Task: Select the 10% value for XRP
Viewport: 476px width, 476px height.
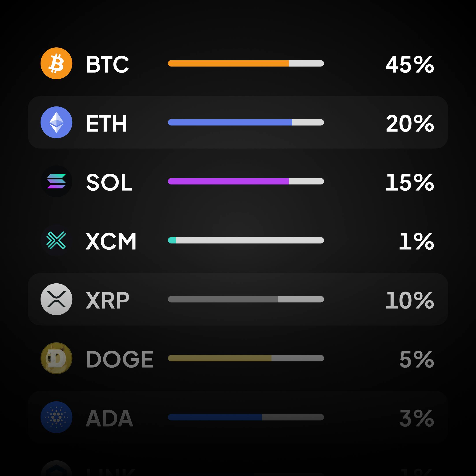Action: tap(410, 300)
